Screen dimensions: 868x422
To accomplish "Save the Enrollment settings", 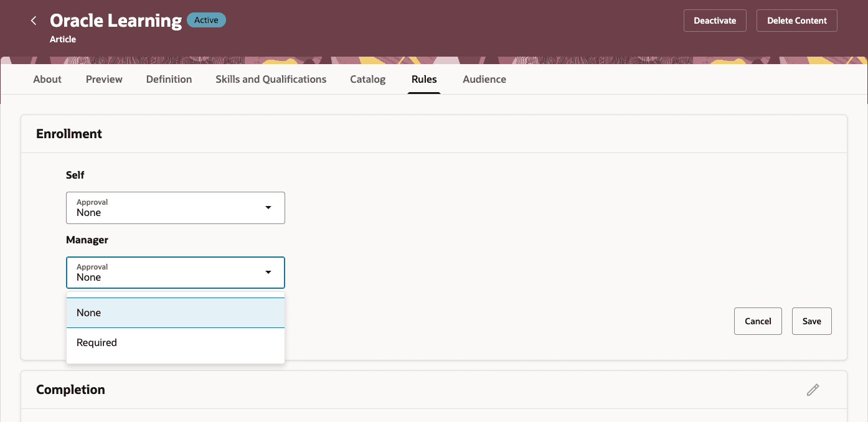I will (x=812, y=321).
